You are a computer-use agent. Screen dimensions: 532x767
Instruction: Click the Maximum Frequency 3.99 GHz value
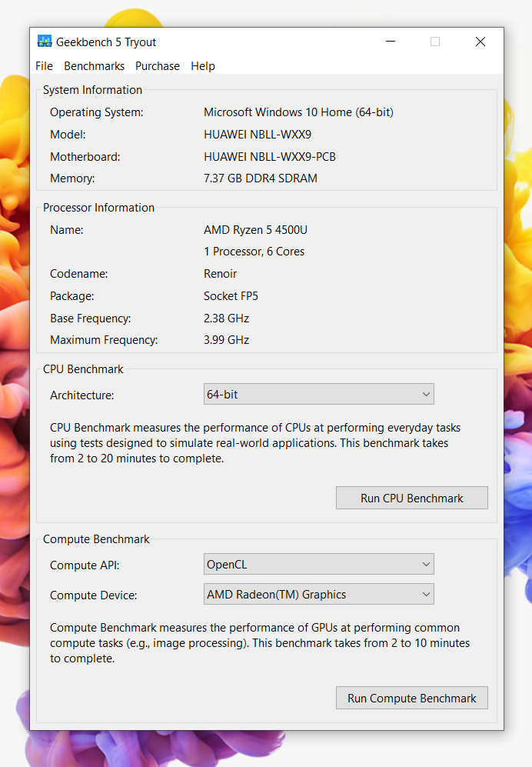coord(227,340)
